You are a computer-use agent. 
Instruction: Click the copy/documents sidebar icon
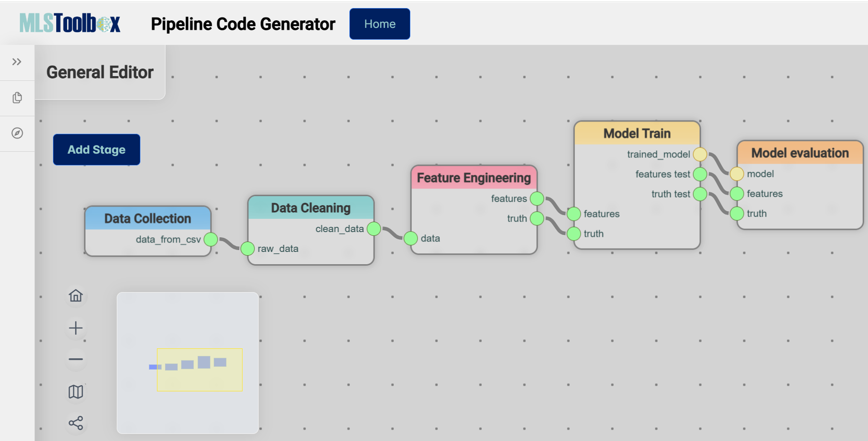17,98
